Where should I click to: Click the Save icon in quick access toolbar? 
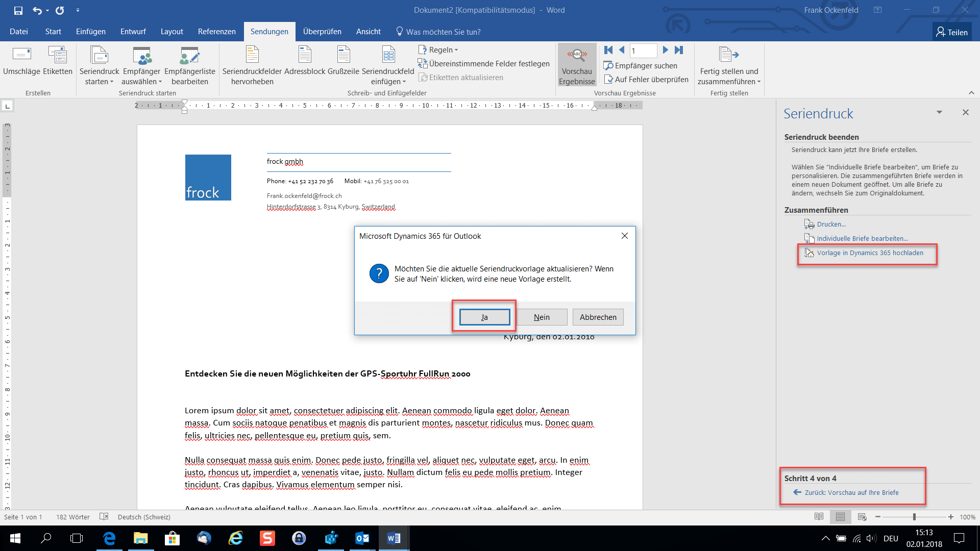click(18, 10)
